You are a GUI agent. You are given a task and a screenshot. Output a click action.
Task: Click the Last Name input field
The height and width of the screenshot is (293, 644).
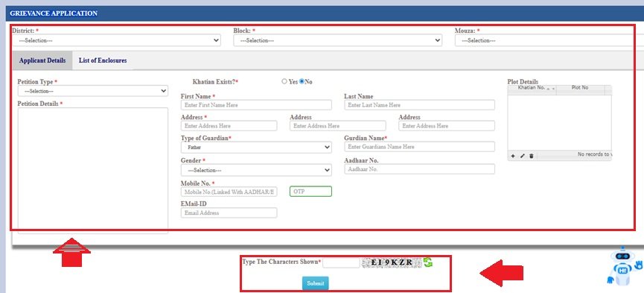tap(419, 105)
